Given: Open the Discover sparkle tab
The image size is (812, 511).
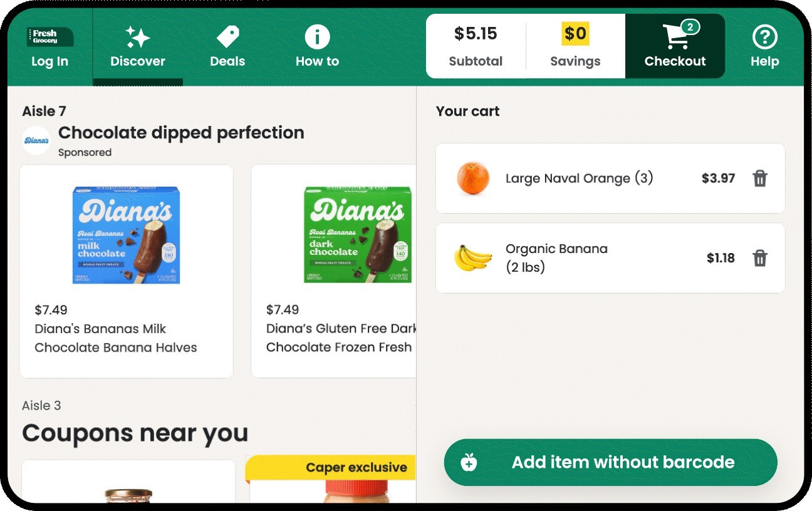Looking at the screenshot, I should (x=138, y=38).
